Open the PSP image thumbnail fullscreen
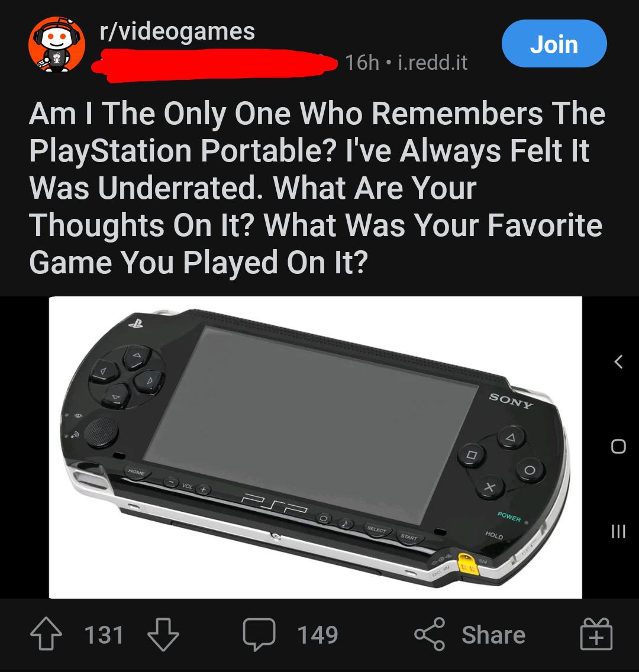 click(x=315, y=447)
